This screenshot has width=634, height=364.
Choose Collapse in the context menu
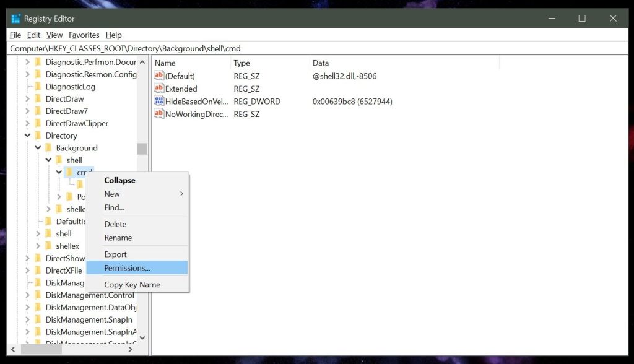click(x=137, y=180)
